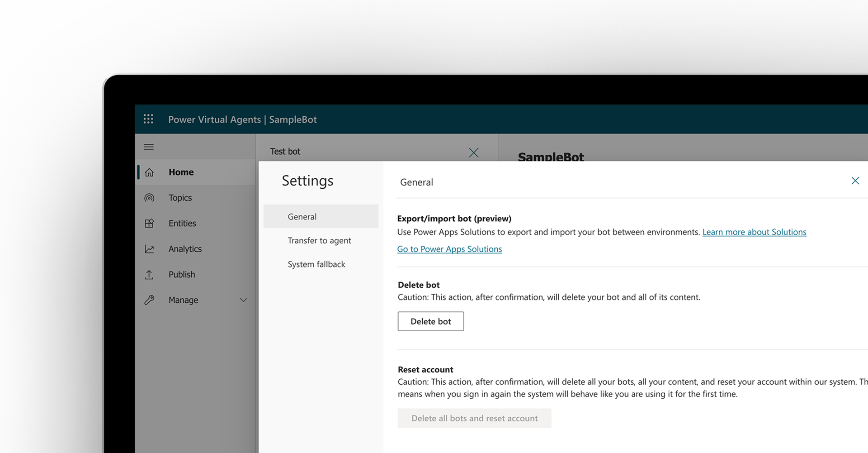
Task: Click the Entities icon in sidebar
Action: [x=150, y=224]
